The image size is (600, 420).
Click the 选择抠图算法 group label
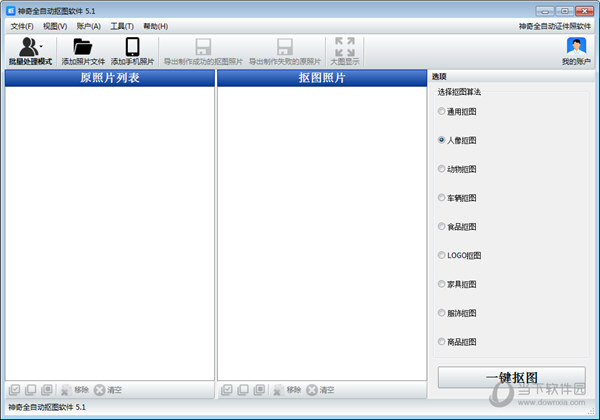click(459, 92)
